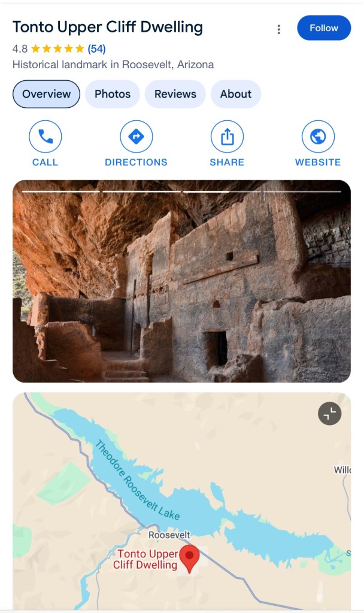Open the About tab

tap(236, 94)
